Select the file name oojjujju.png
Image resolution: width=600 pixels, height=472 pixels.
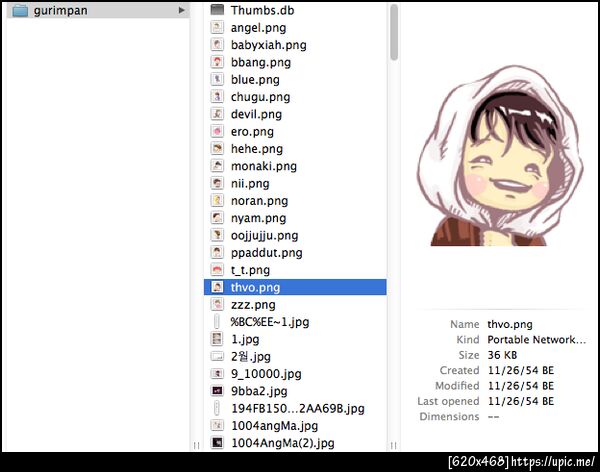tap(264, 235)
